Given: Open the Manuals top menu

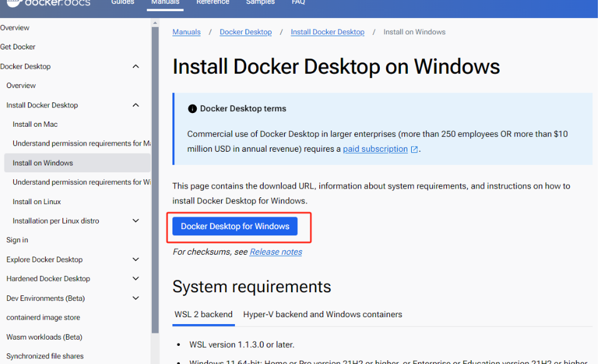Looking at the screenshot, I should pos(165,2).
